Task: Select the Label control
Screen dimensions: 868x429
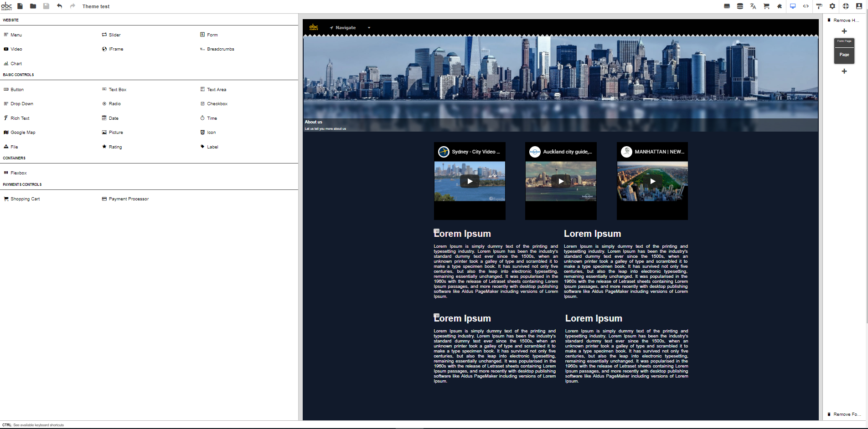Action: click(x=209, y=147)
